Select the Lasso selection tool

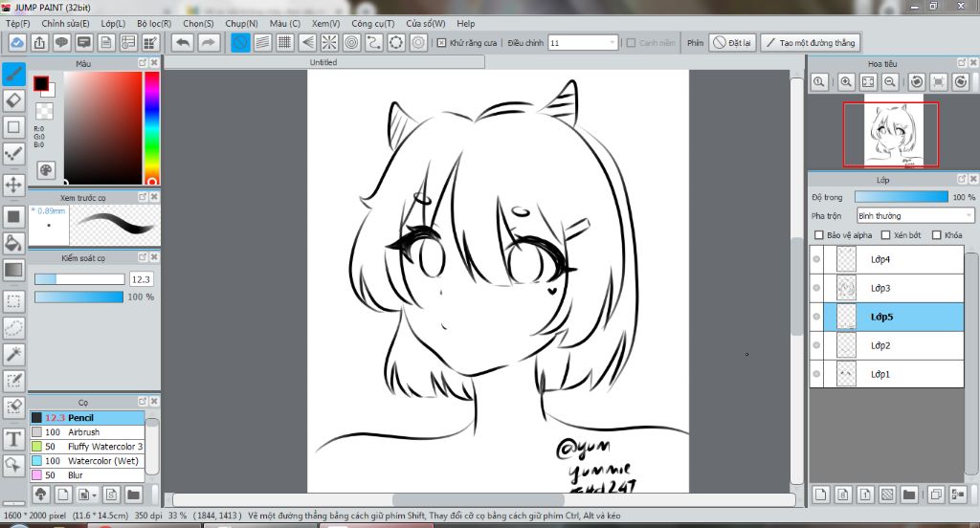13,327
